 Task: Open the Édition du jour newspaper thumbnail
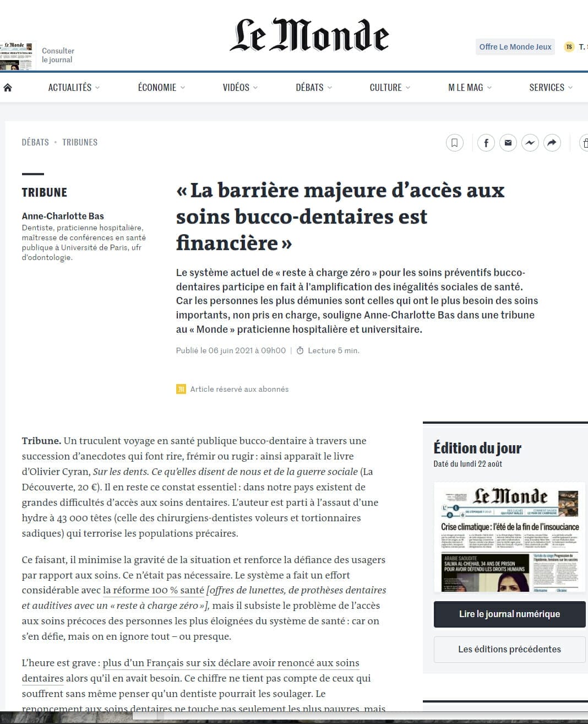pos(509,537)
